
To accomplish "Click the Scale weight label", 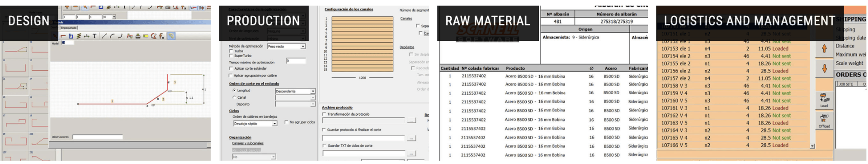I will pos(849,63).
